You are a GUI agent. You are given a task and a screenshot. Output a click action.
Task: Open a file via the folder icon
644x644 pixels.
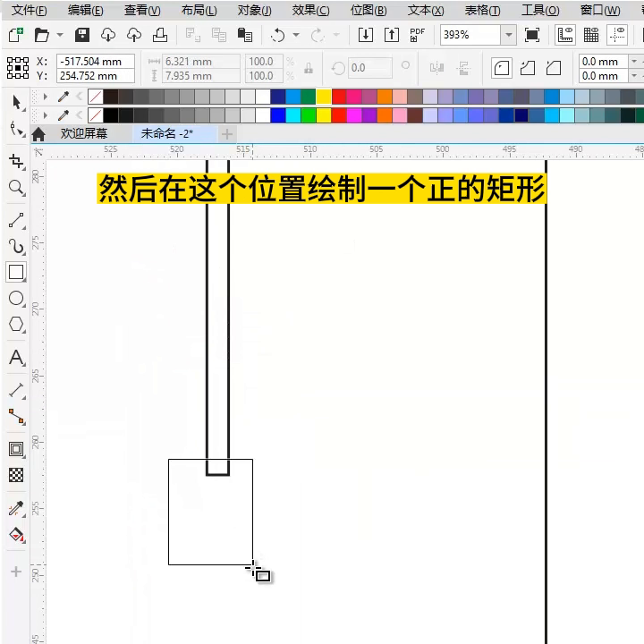tap(41, 35)
